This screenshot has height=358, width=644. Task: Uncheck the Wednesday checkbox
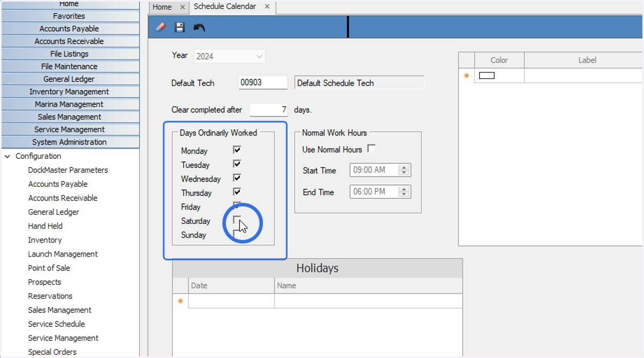coord(237,178)
